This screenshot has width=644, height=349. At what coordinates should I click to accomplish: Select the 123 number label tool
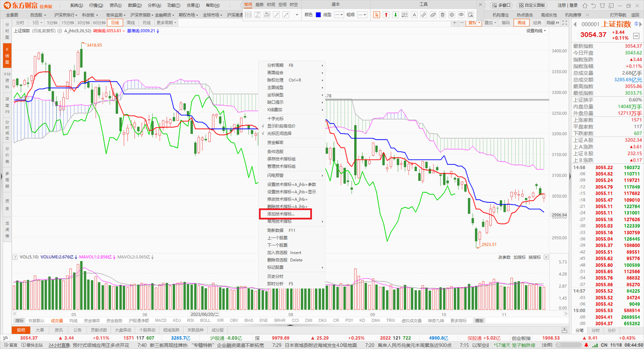(405, 14)
